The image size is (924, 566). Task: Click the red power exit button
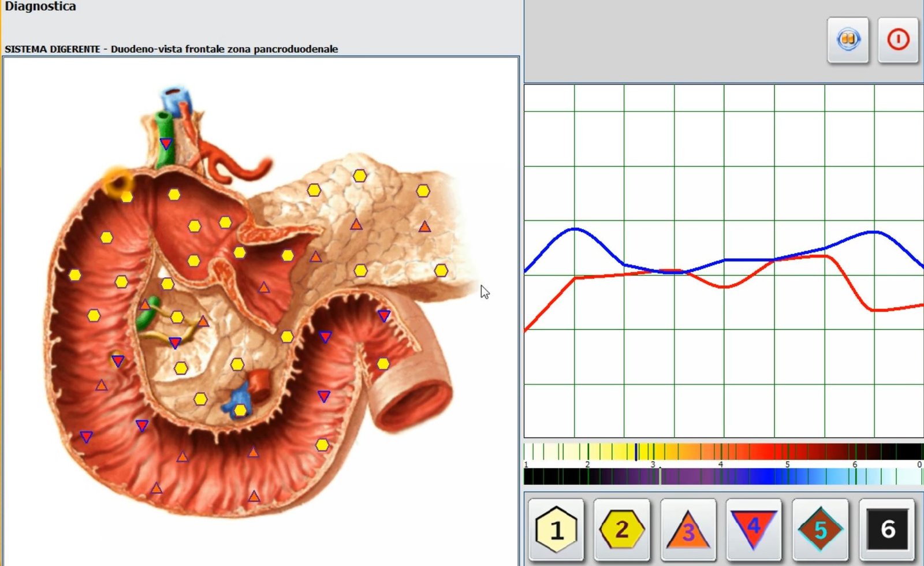point(898,40)
